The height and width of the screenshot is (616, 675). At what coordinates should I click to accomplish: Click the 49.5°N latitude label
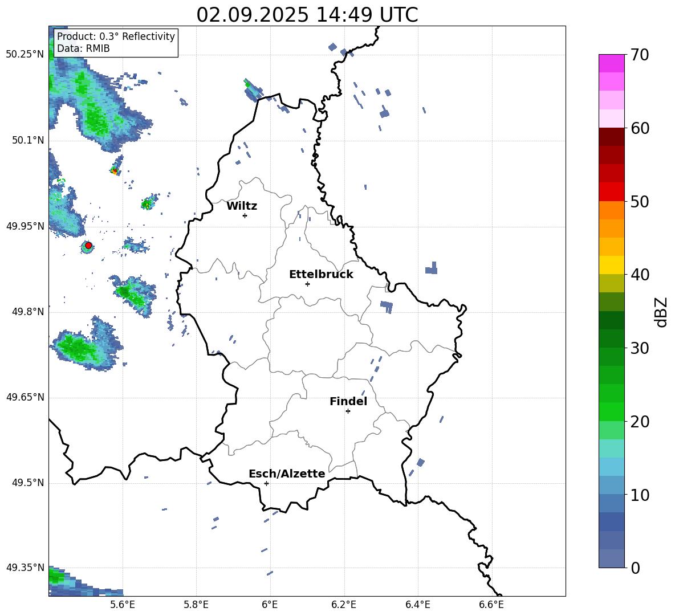(x=28, y=483)
